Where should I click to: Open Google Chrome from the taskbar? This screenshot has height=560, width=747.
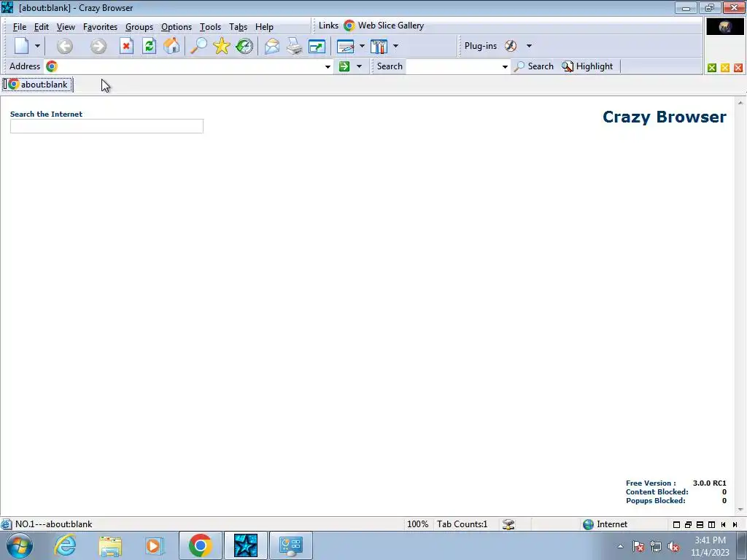(x=200, y=545)
